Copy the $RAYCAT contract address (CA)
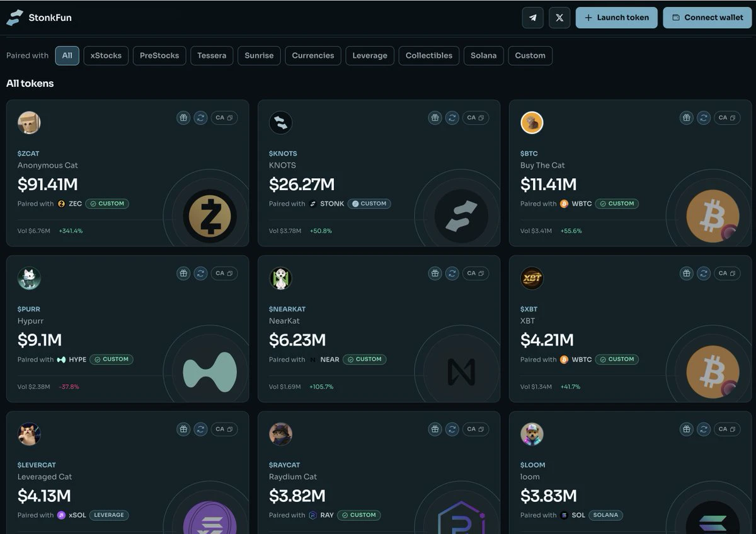This screenshot has width=756, height=534. click(x=476, y=429)
